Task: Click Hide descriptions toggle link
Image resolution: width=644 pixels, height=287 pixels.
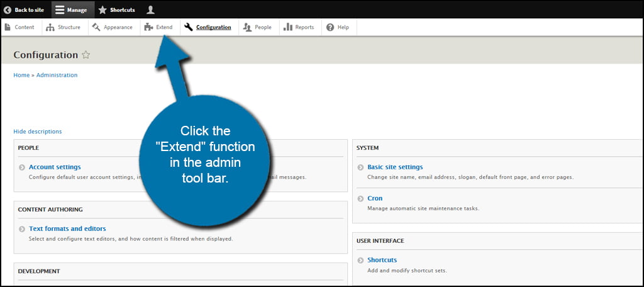Action: (x=38, y=132)
